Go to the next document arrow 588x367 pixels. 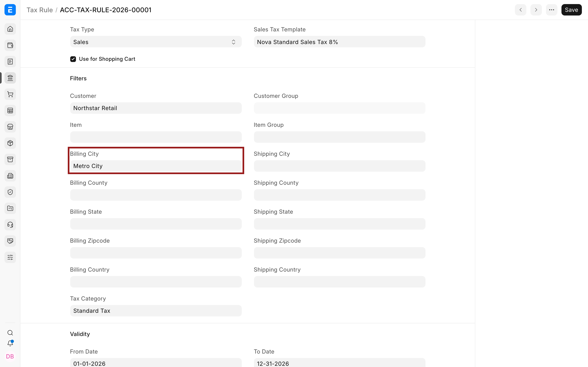coord(536,10)
